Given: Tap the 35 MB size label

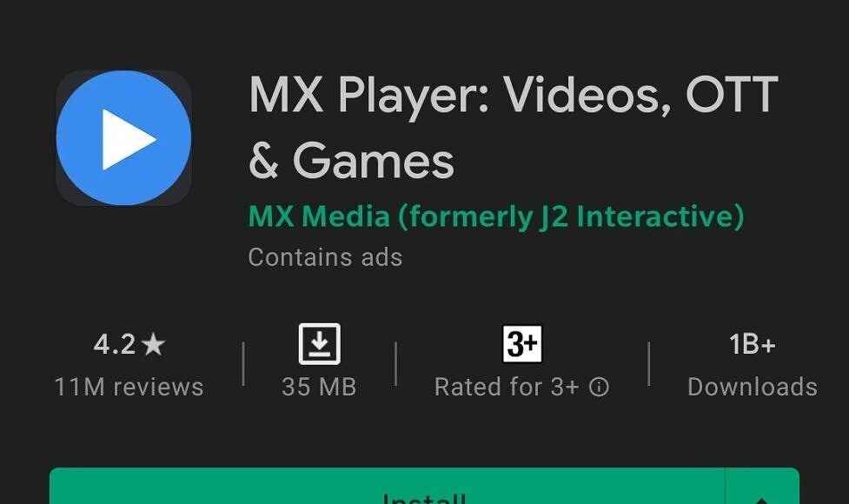Looking at the screenshot, I should [x=319, y=387].
